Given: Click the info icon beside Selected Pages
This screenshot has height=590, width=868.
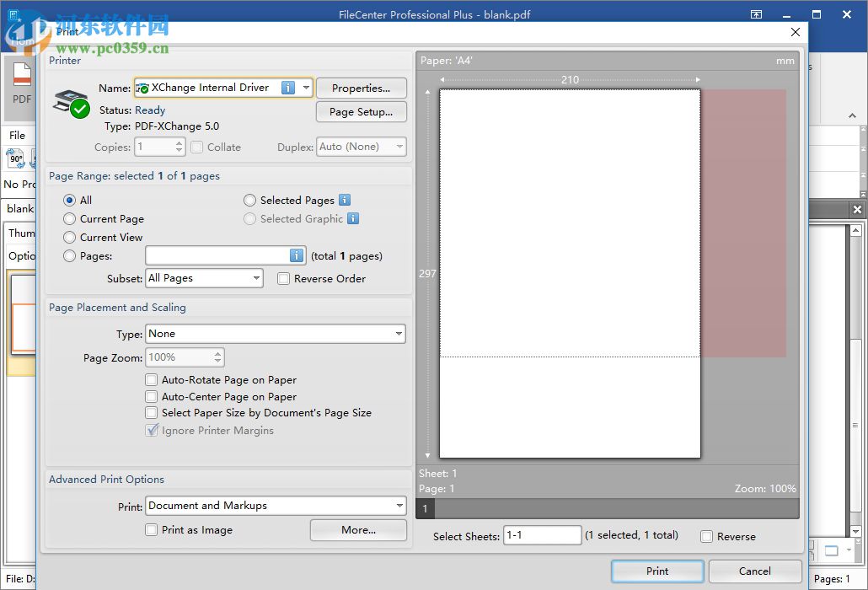Looking at the screenshot, I should [345, 200].
